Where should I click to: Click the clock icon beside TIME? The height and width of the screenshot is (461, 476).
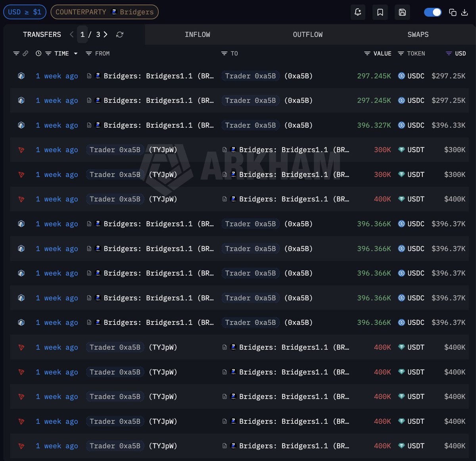tap(38, 53)
